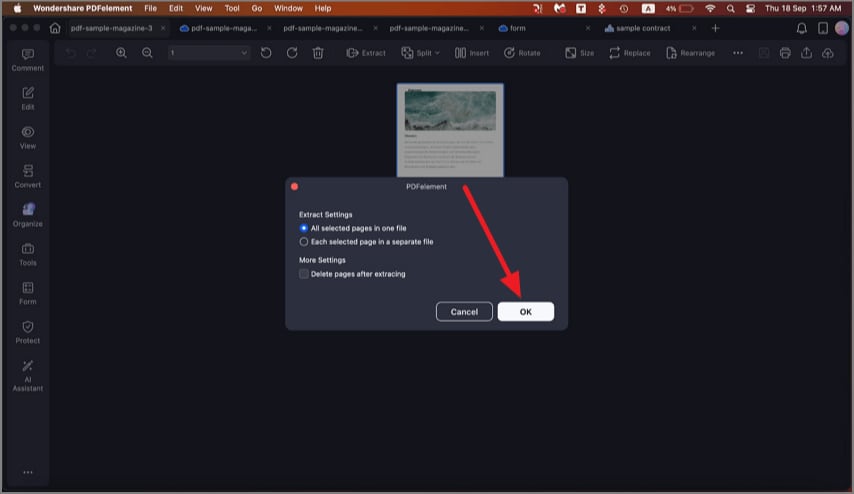
Task: Open the Convert tool in sidebar
Action: click(x=28, y=176)
